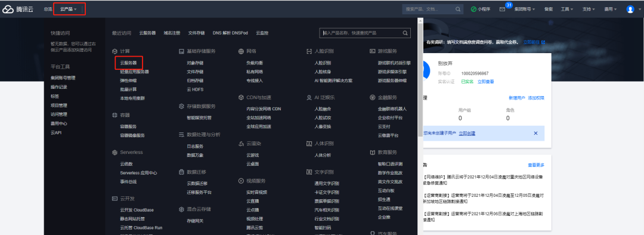Click the 存储数据服务 category icon

coord(181,106)
